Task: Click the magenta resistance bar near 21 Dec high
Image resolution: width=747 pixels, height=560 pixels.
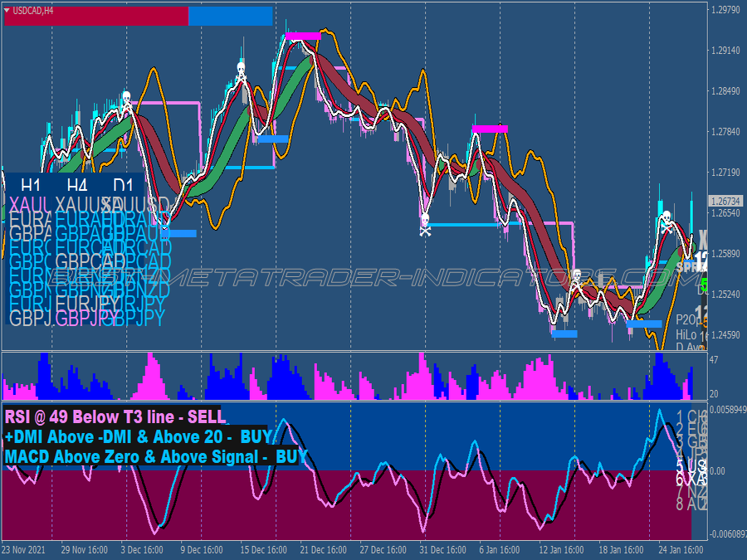Action: point(304,37)
